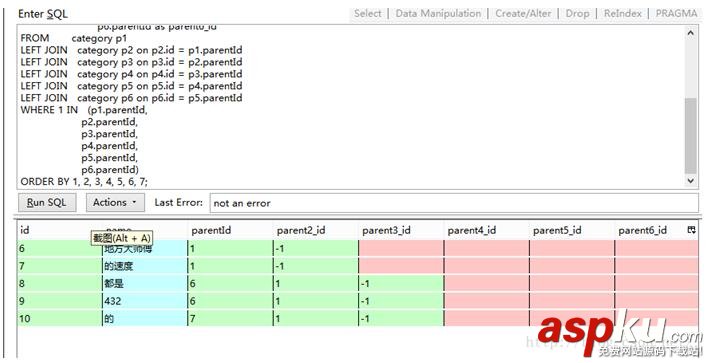
Task: Click the parentId cell in row id 6
Action: pyautogui.click(x=230, y=248)
